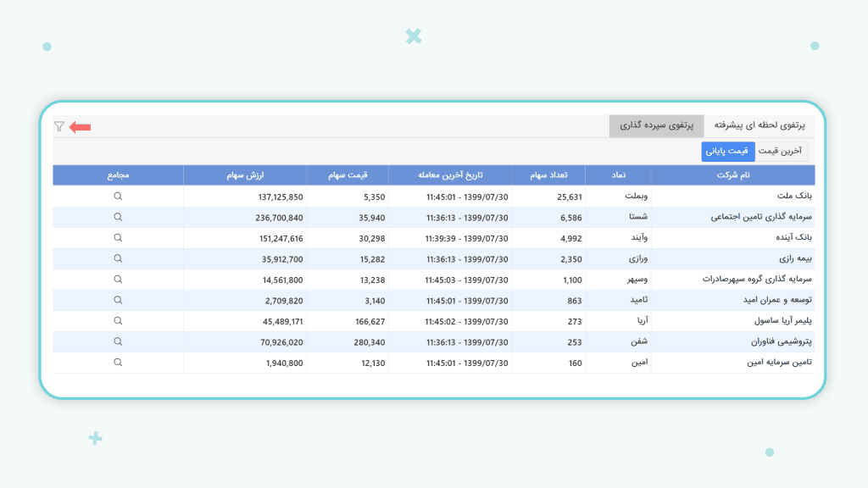Click share price 280,340
The image size is (868, 488).
(x=370, y=342)
